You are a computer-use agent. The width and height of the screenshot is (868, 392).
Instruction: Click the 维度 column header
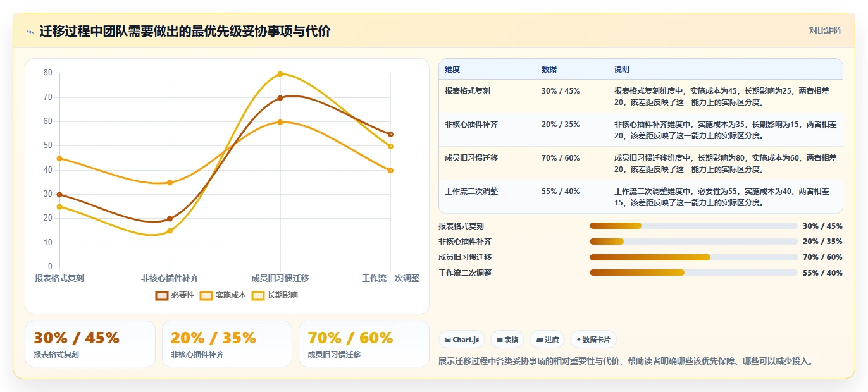coord(452,70)
